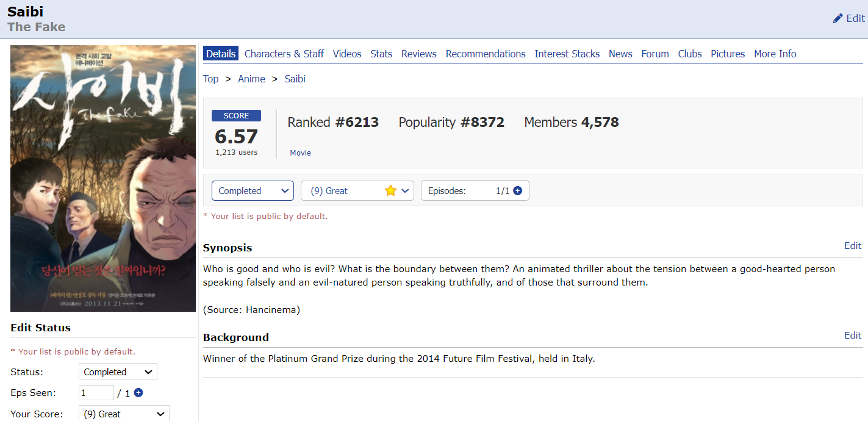Click the blue SCORE label
Screen dimensions: 868x421
(x=236, y=116)
